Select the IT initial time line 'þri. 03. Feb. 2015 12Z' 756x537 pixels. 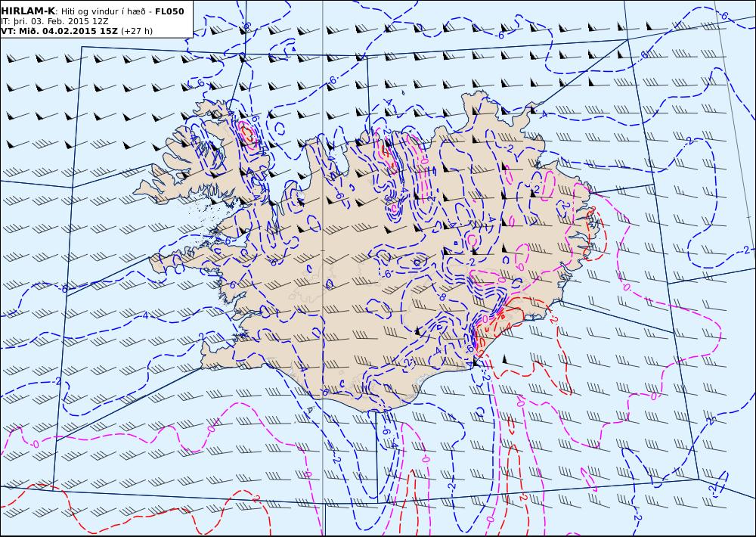(x=60, y=21)
